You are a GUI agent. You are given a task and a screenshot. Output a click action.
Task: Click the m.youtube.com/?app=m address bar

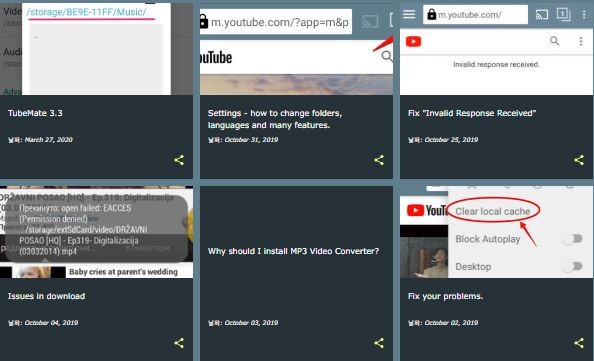276,22
